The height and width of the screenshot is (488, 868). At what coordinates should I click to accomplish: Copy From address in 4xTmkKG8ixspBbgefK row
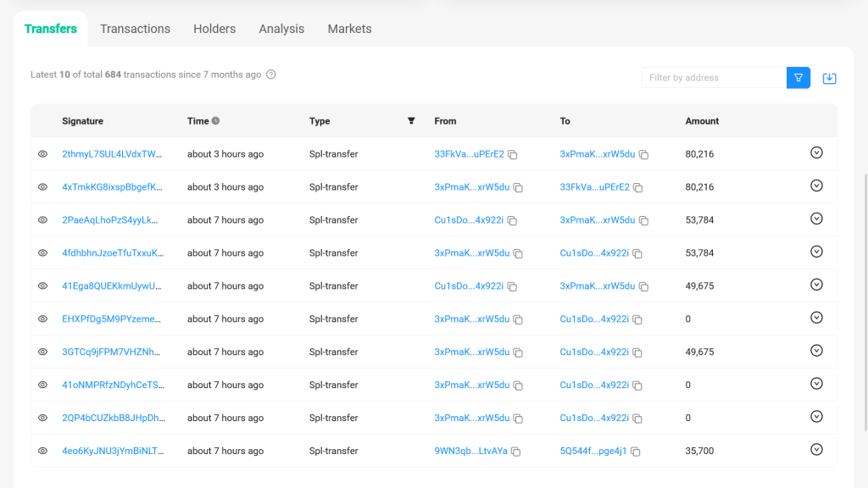pos(518,187)
